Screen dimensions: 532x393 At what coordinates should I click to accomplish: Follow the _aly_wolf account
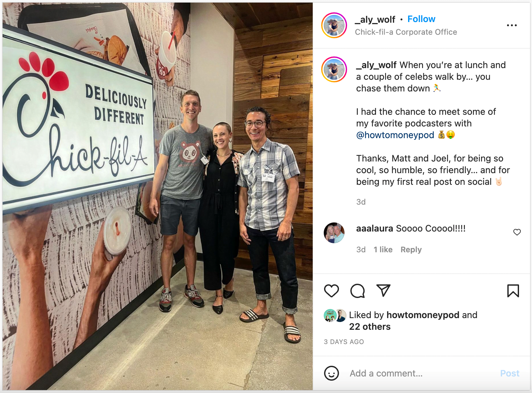[x=421, y=19]
